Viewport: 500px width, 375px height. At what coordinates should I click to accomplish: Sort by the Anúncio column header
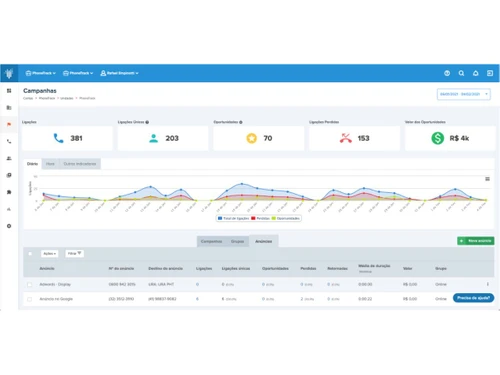pyautogui.click(x=47, y=268)
